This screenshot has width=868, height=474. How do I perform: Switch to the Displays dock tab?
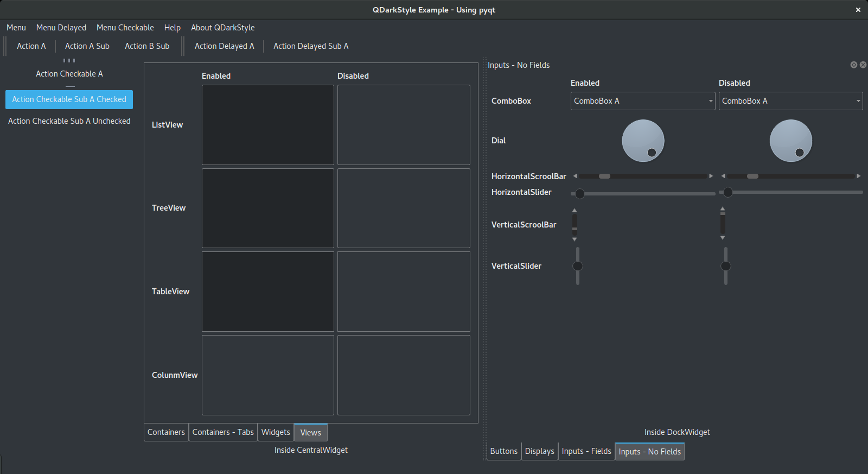tap(540, 451)
